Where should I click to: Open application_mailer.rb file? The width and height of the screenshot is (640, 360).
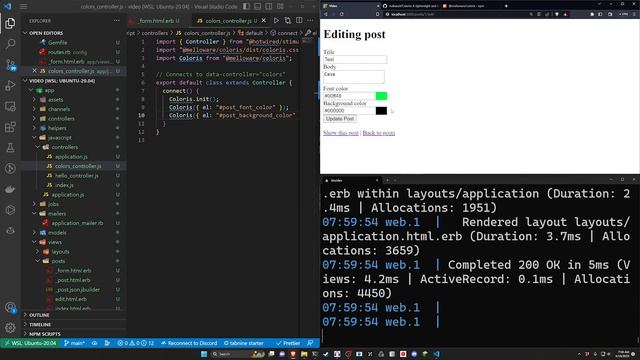pyautogui.click(x=77, y=223)
